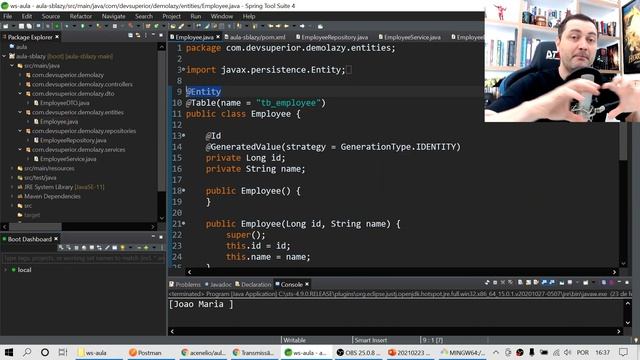Open dropdown arrow next to Run icon
This screenshot has height=360, width=640.
point(90,26)
